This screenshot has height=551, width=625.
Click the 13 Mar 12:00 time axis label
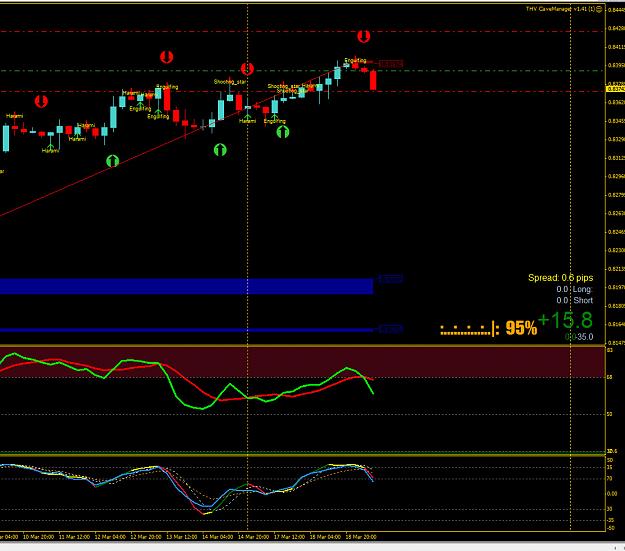(182, 537)
